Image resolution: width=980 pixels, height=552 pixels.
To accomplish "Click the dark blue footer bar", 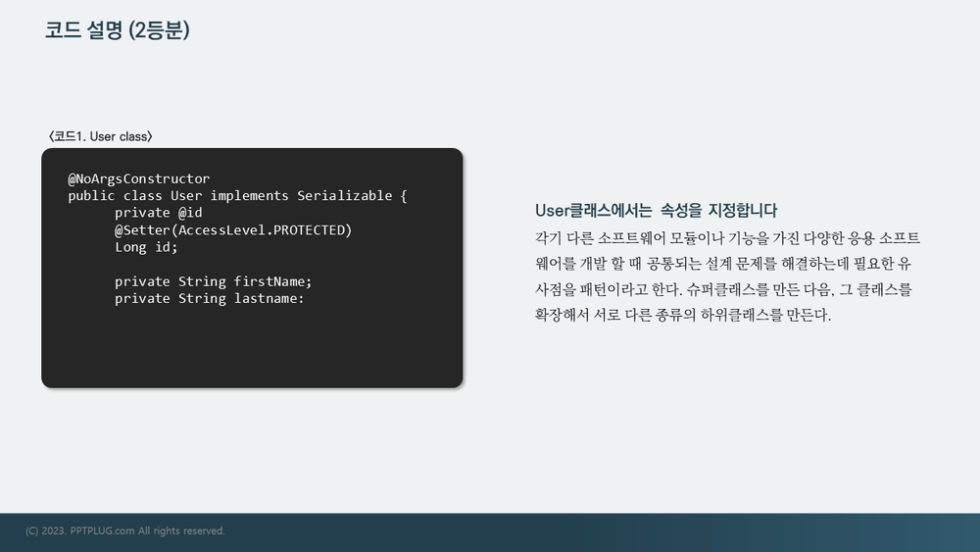I will click(490, 532).
